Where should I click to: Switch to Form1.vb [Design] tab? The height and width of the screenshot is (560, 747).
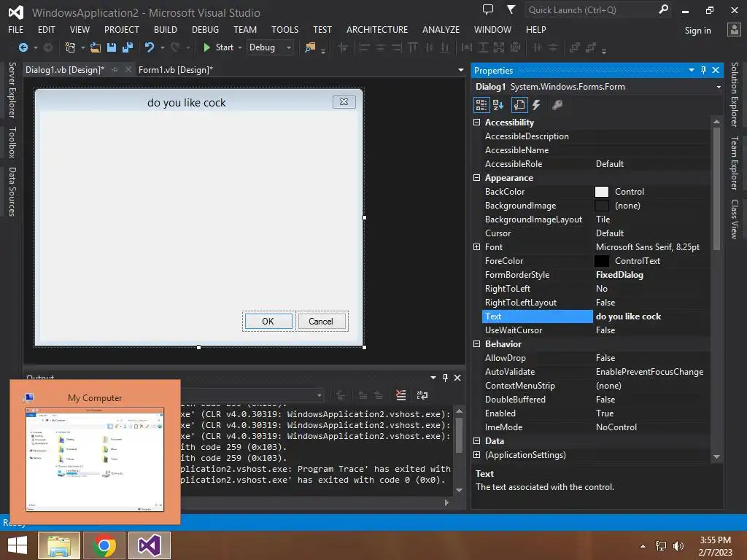tap(175, 70)
